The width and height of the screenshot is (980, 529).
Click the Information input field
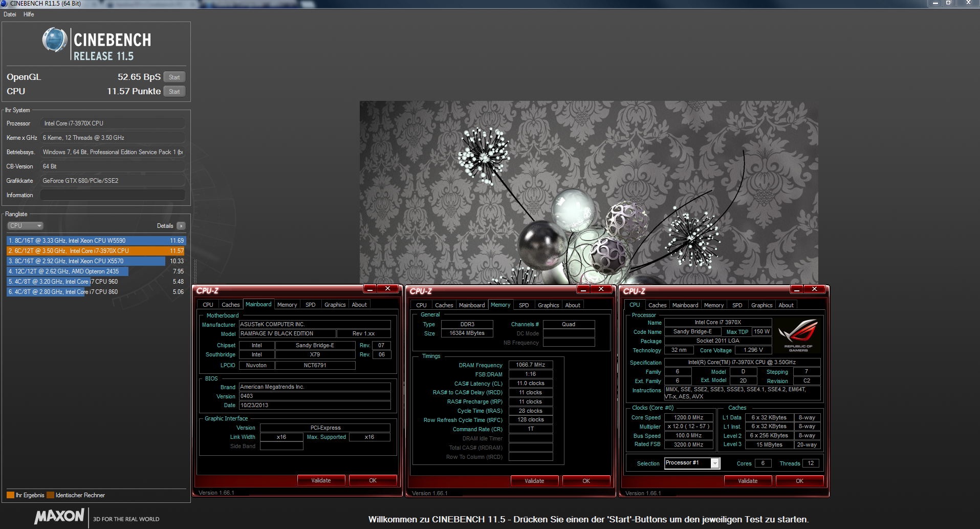(x=113, y=195)
